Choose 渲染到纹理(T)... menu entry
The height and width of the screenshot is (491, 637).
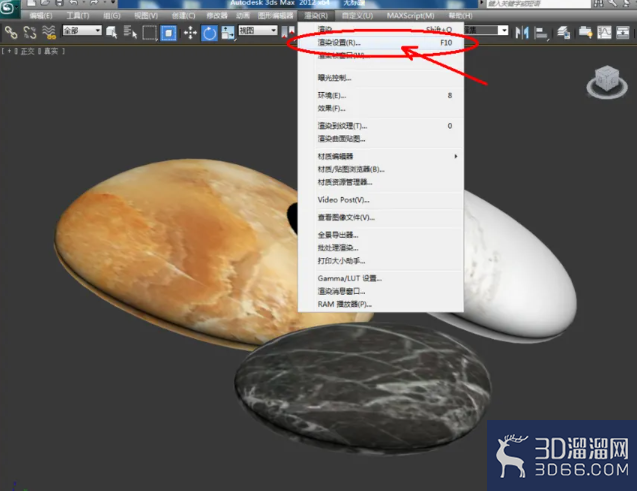pyautogui.click(x=381, y=126)
